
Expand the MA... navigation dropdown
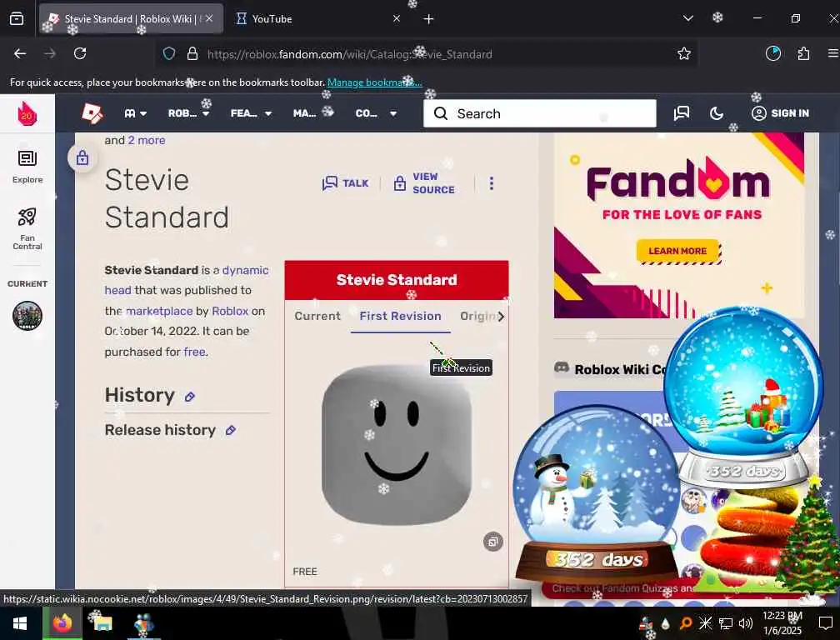coord(313,113)
